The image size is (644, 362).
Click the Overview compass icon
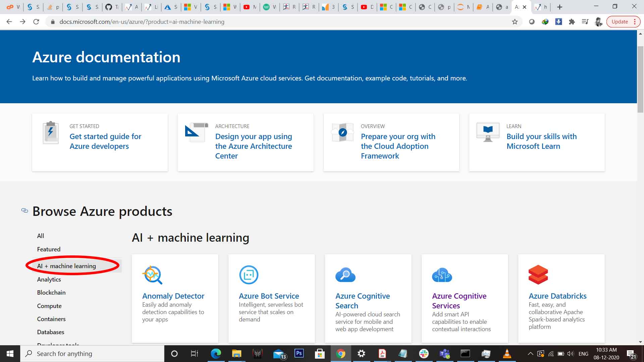342,132
